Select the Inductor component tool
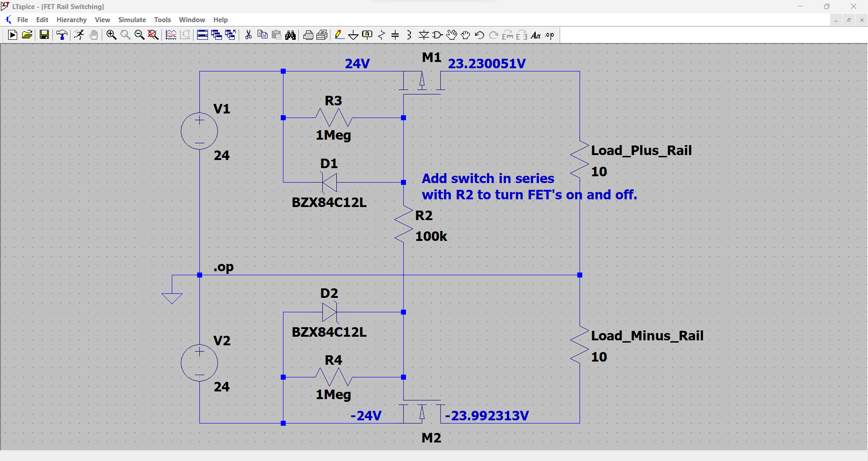The width and height of the screenshot is (868, 461). coord(409,35)
